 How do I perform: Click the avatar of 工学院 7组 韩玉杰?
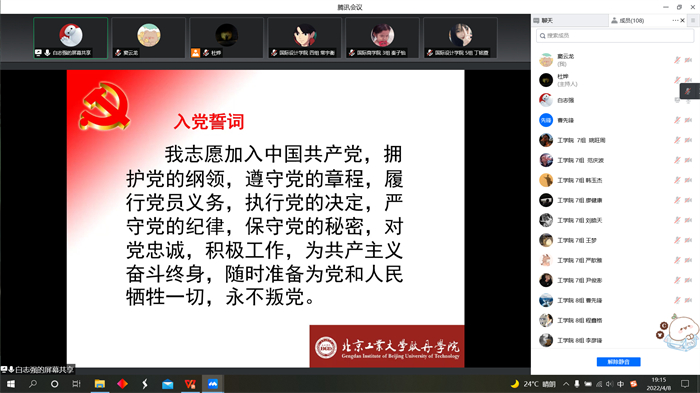(546, 180)
